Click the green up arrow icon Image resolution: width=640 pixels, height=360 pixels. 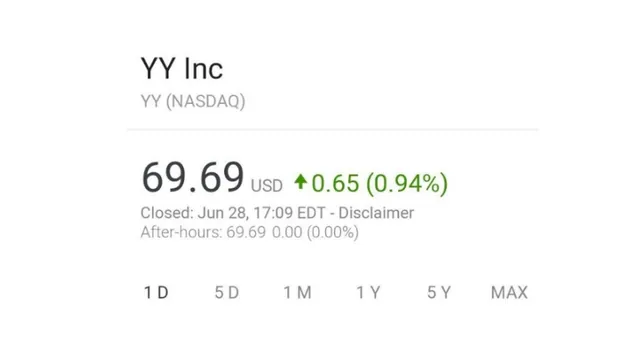(301, 182)
